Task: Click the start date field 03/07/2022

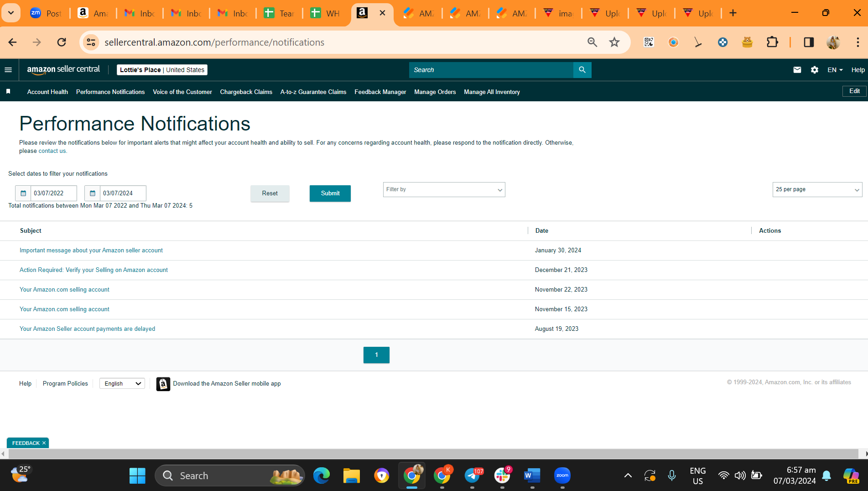Action: point(54,193)
